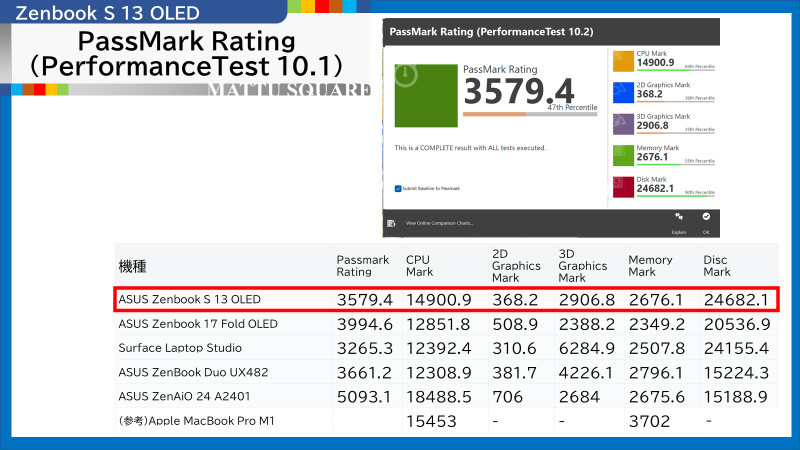Click the Disk Mark percentile bar
Screen dimensions: 800x450
(676, 196)
